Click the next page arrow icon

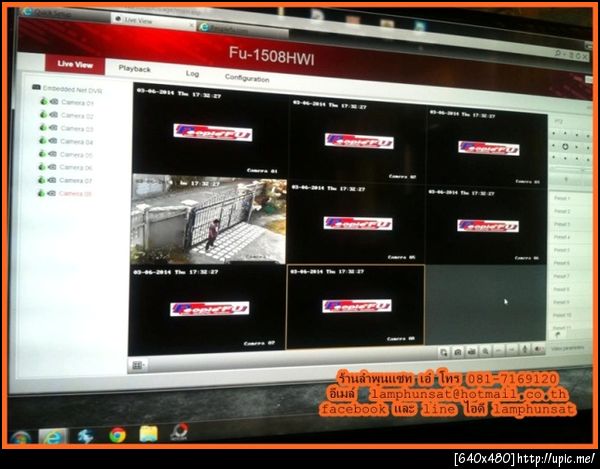coord(512,350)
